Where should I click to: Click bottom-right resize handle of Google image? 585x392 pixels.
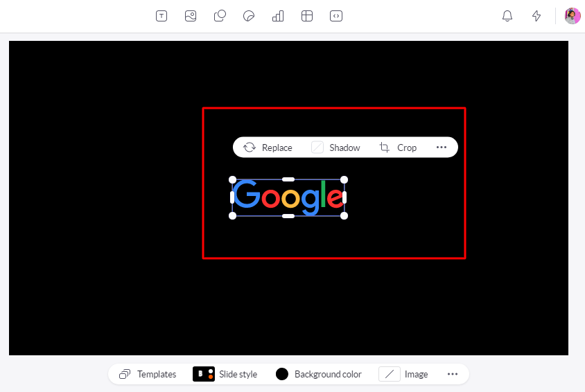[344, 216]
